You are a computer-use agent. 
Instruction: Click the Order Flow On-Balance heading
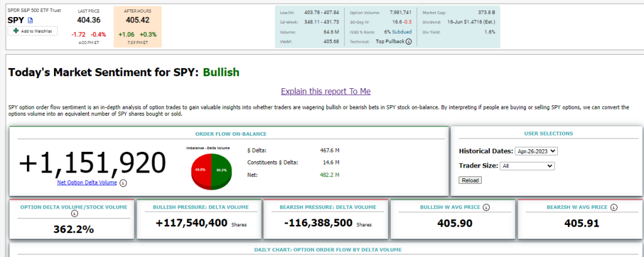[231, 134]
